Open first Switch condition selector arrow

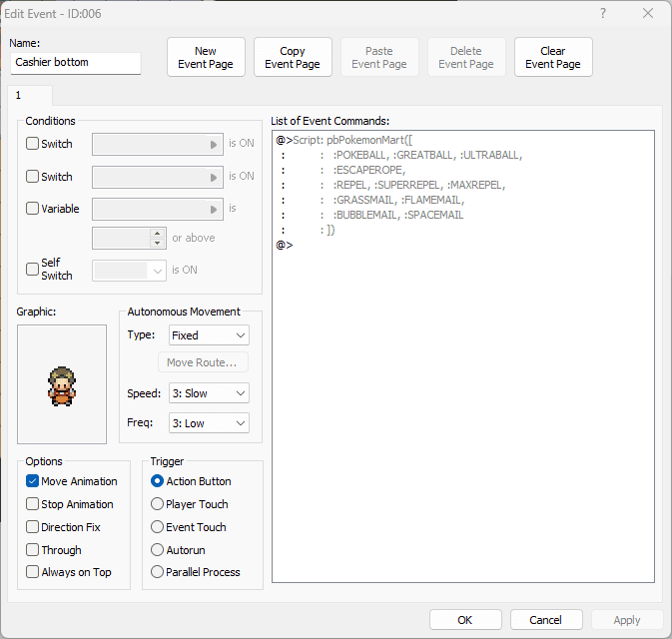[x=214, y=145]
